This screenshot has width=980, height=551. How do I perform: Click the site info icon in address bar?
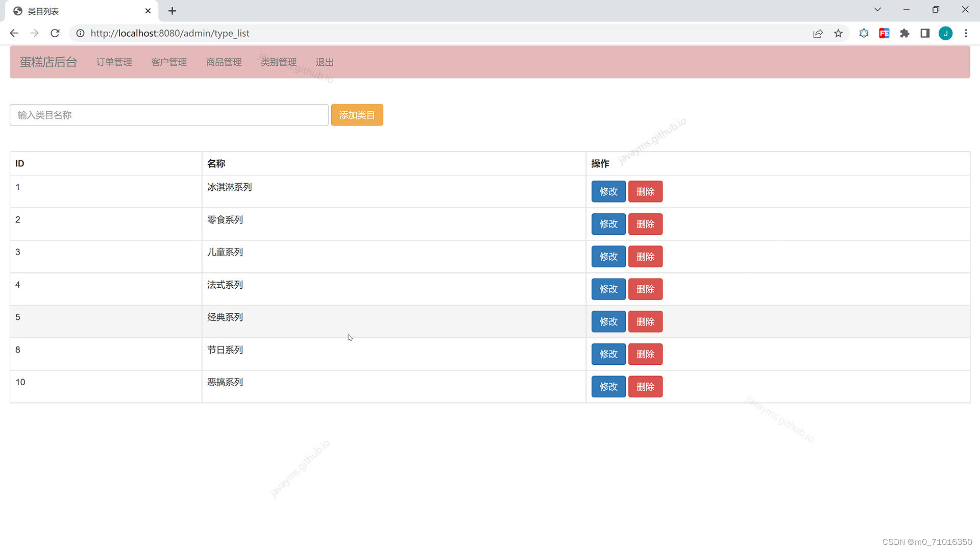pos(80,33)
